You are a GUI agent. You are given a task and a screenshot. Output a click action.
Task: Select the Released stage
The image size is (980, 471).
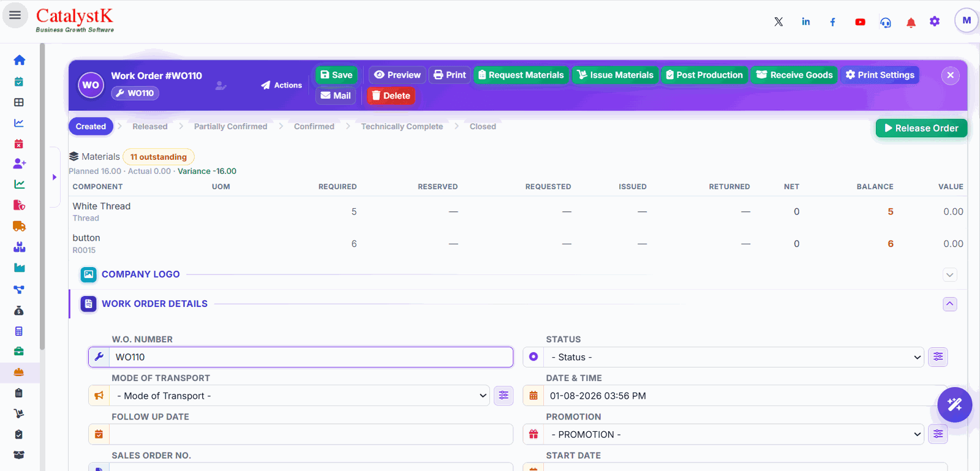coord(150,126)
